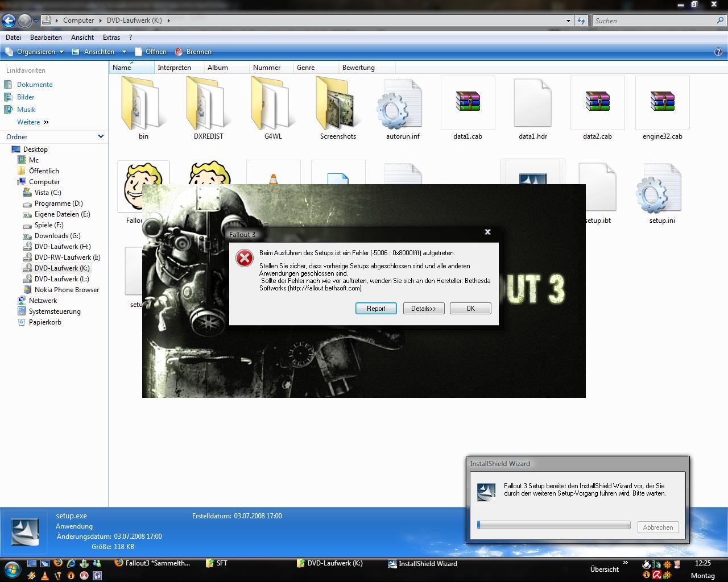The image size is (728, 582).
Task: Select the data1.hdr file icon
Action: 532,103
